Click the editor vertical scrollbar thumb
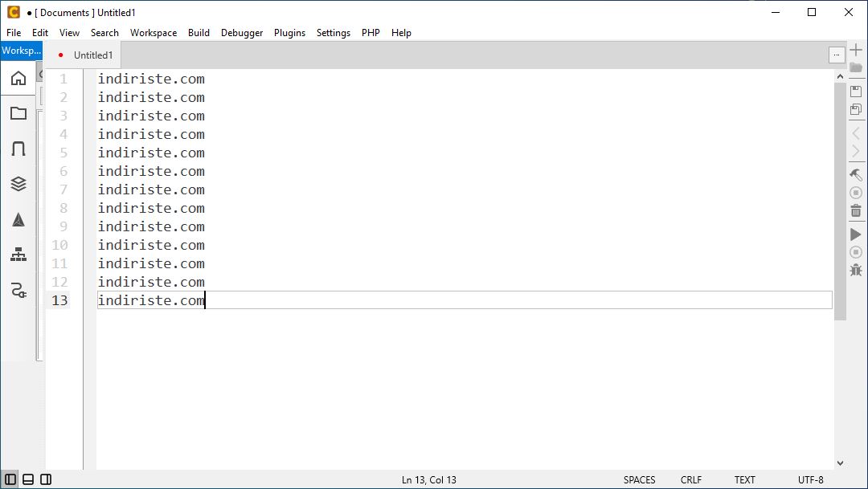868x489 pixels. click(x=841, y=202)
